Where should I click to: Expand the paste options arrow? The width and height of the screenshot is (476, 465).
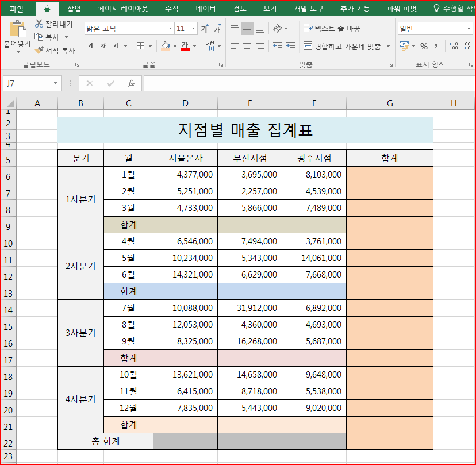click(x=18, y=52)
